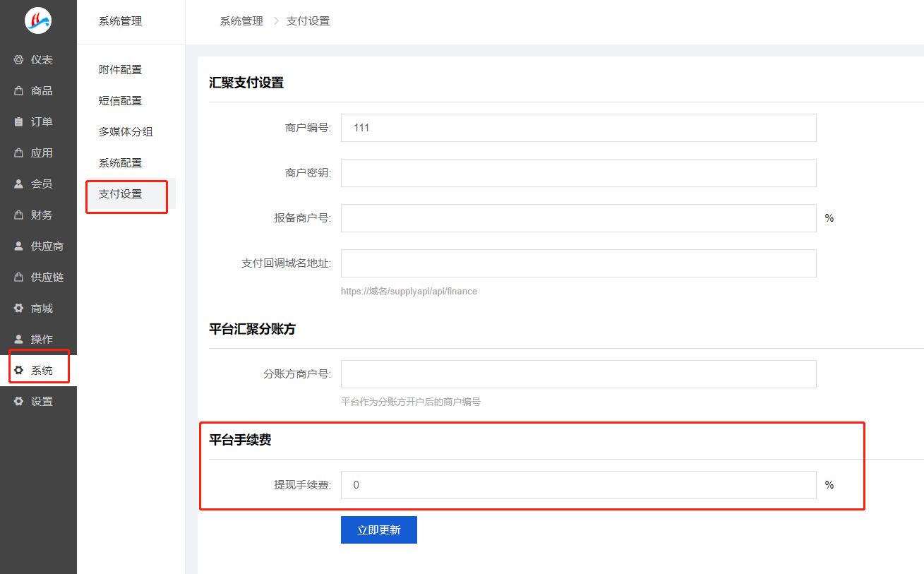Open 设置 in the sidebar

coord(38,402)
